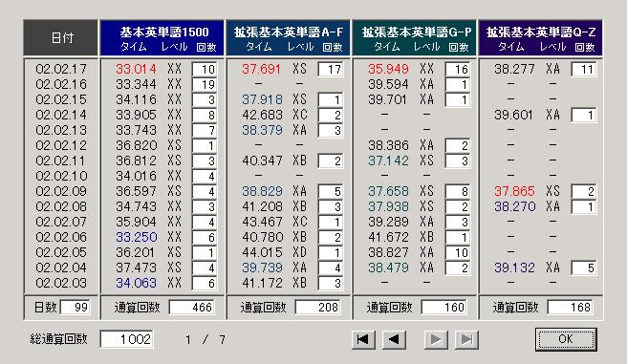The height and width of the screenshot is (364, 627).
Task: Select the date 02.02.12
Action: click(x=61, y=145)
